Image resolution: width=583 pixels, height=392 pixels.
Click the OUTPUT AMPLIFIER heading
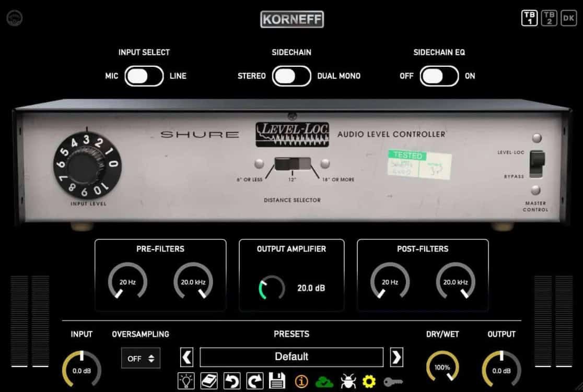coord(291,249)
